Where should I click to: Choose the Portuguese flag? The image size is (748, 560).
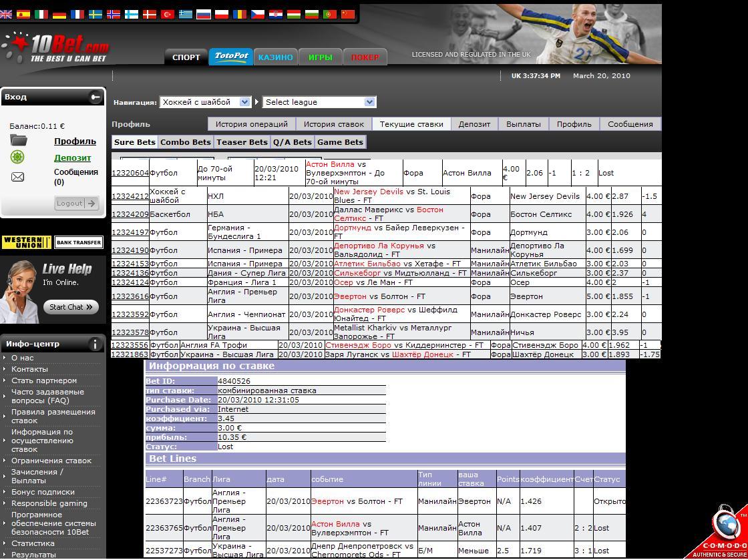point(330,14)
